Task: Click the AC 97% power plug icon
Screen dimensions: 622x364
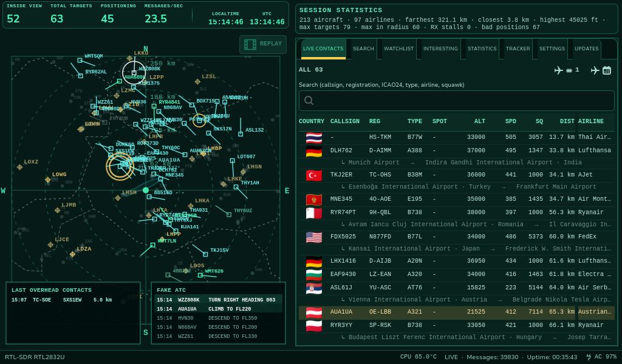Action: (x=589, y=357)
